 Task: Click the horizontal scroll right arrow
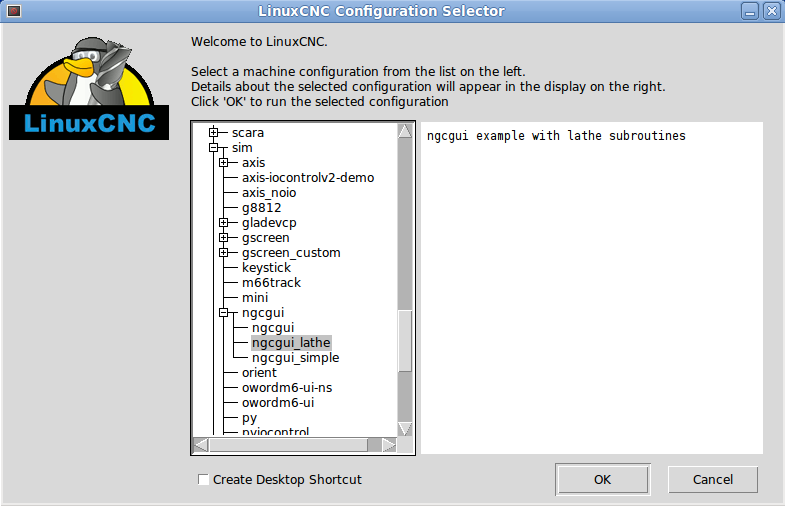point(389,444)
